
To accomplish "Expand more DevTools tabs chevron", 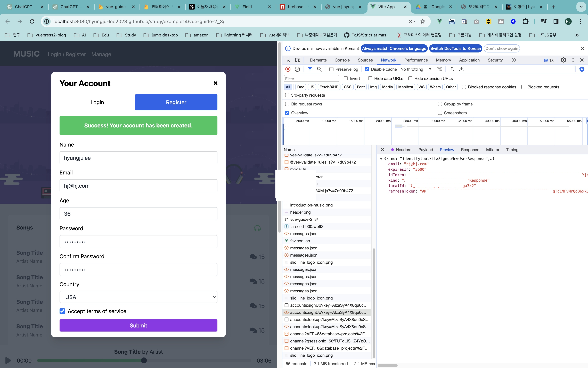I will click(x=514, y=60).
